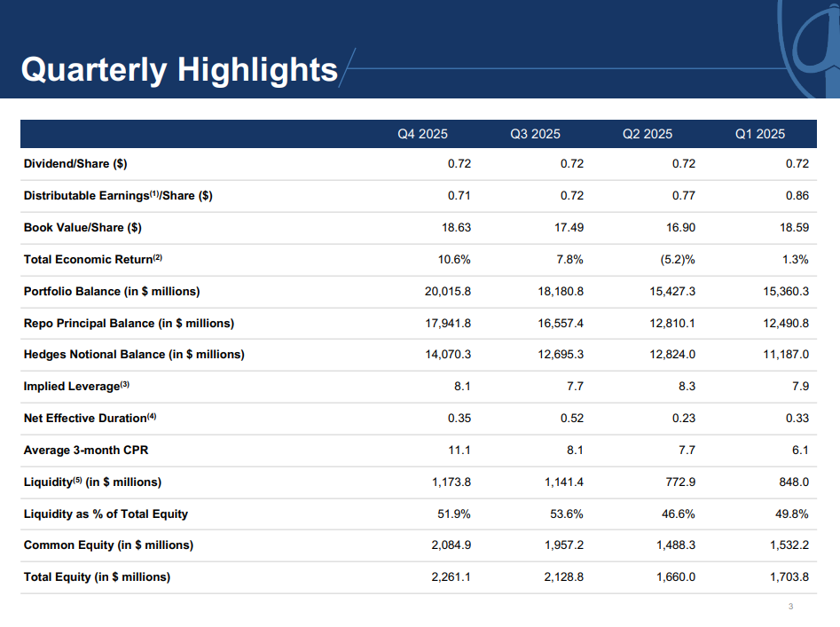
Task: Click the Book Value/Share ($) row label
Action: coord(82,228)
